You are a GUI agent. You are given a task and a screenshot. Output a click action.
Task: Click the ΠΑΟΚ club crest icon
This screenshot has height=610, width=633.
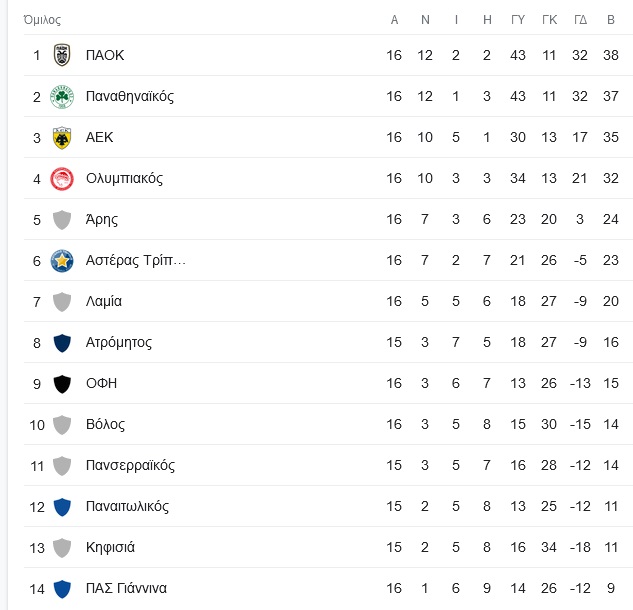(62, 55)
